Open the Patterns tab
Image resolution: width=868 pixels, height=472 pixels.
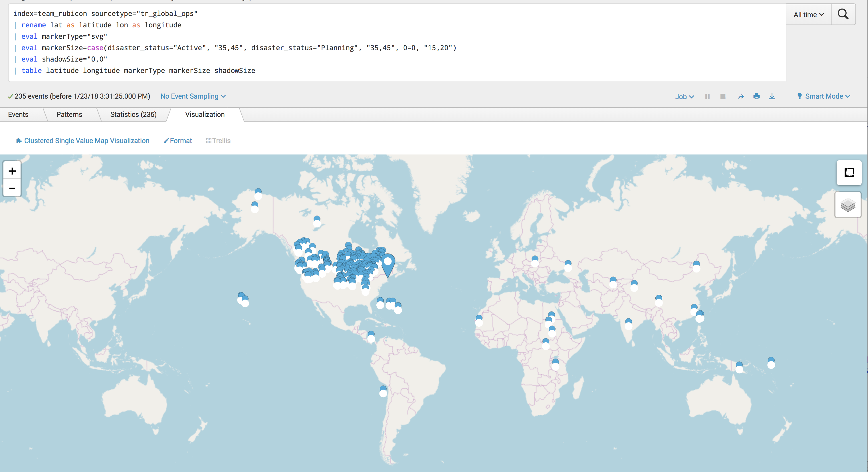pos(69,115)
